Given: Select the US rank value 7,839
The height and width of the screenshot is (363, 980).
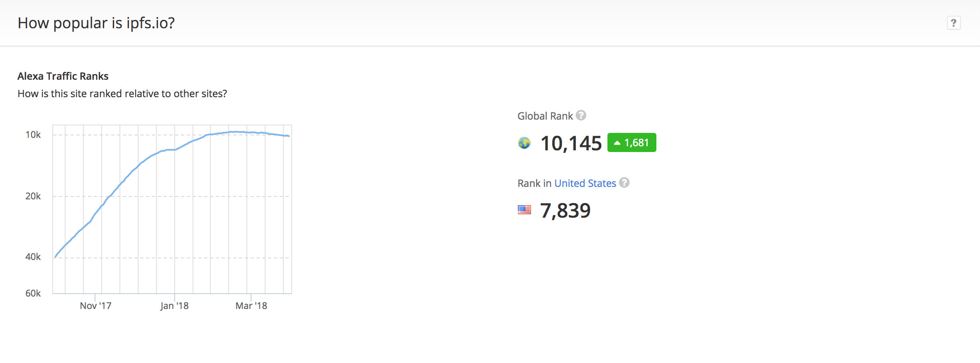Looking at the screenshot, I should coord(565,211).
